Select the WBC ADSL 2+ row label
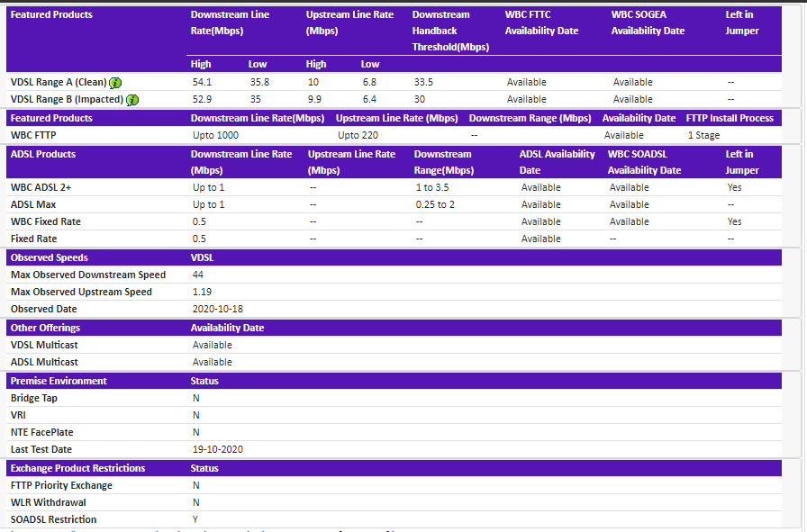 [41, 187]
